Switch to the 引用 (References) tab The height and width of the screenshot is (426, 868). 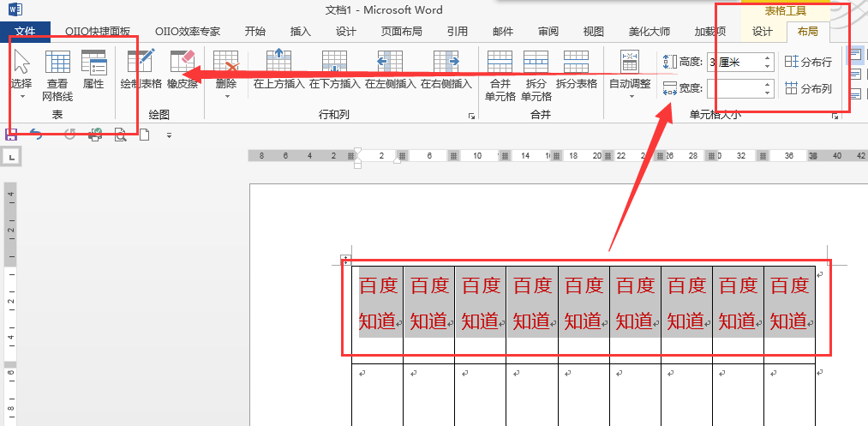(x=458, y=32)
